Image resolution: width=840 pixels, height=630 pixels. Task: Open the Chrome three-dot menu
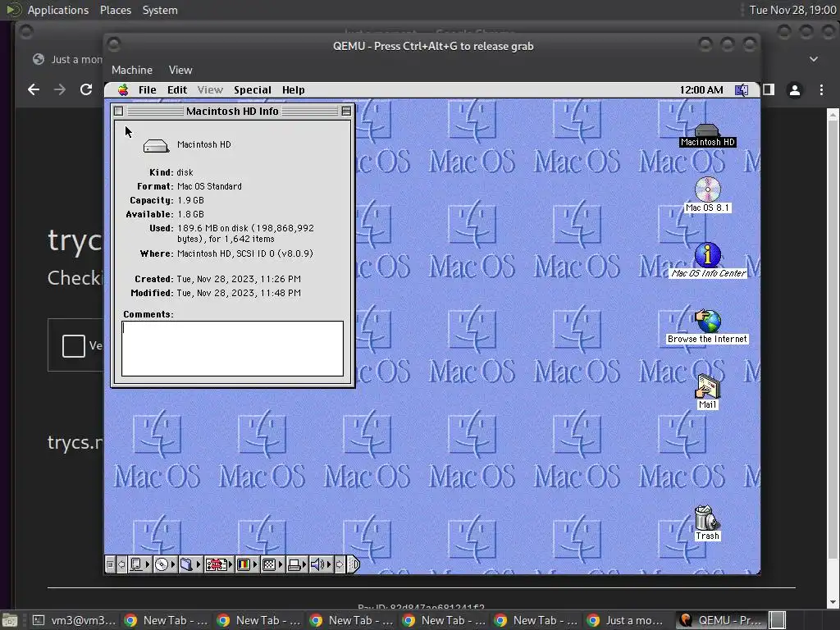coord(821,90)
